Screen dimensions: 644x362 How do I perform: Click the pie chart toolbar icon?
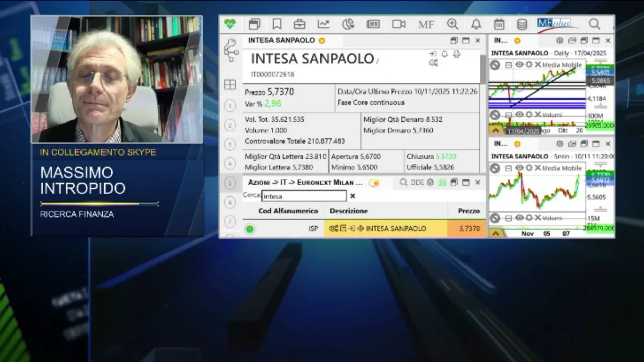(348, 24)
